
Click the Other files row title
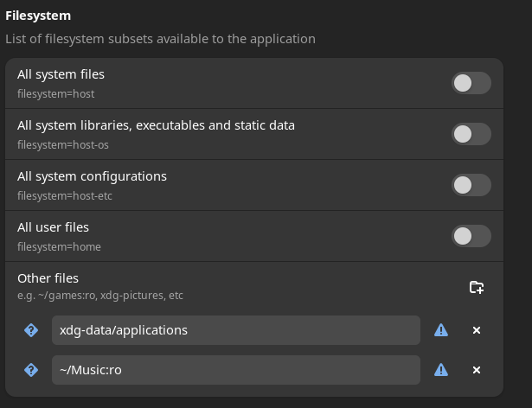48,278
